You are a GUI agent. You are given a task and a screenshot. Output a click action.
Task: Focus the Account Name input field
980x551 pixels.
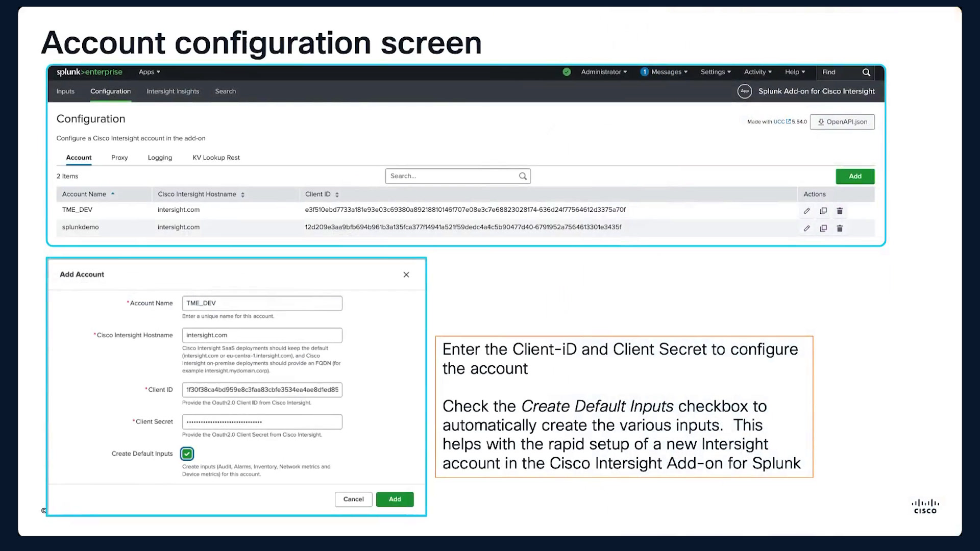(x=262, y=303)
